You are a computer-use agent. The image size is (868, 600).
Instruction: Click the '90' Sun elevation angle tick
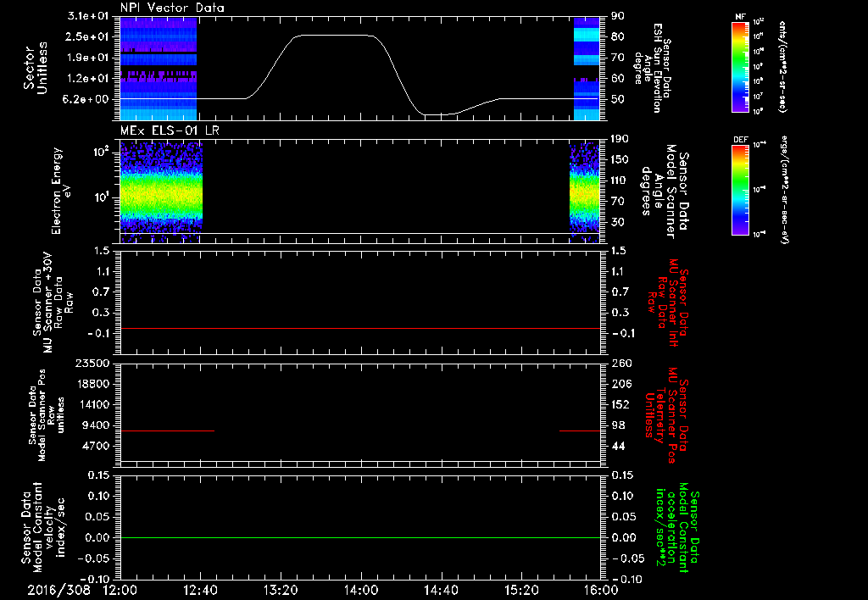click(x=618, y=16)
